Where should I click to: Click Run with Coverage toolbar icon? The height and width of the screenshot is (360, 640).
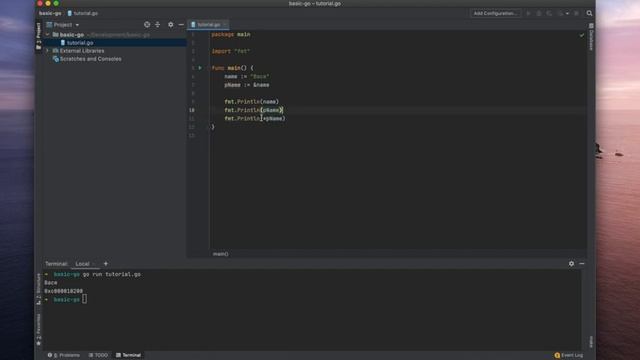pyautogui.click(x=549, y=13)
